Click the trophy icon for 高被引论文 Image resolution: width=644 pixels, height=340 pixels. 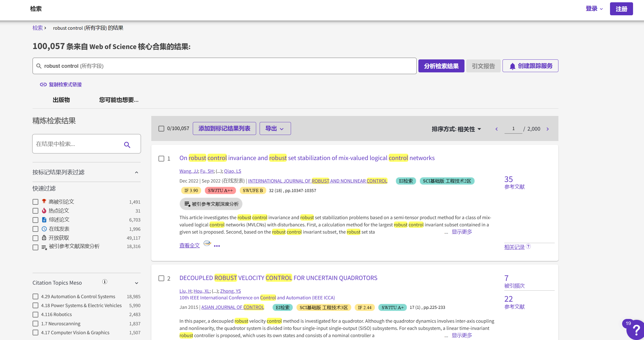point(44,201)
